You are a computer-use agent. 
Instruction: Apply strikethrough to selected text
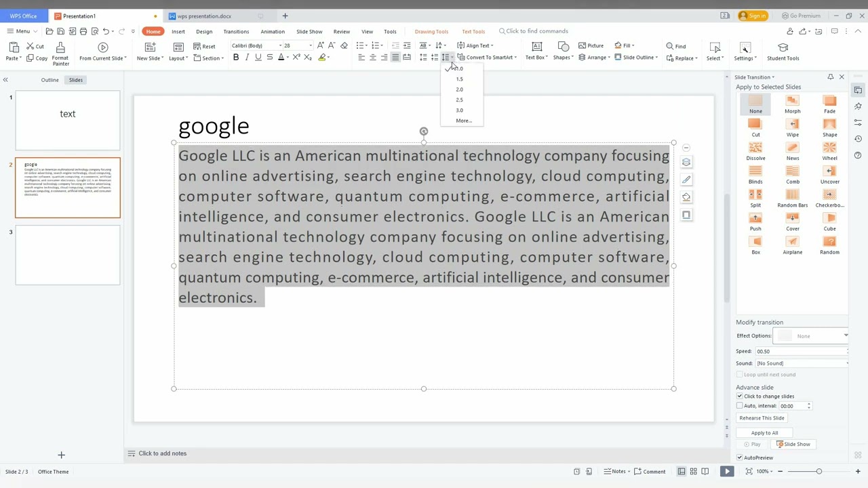point(269,58)
